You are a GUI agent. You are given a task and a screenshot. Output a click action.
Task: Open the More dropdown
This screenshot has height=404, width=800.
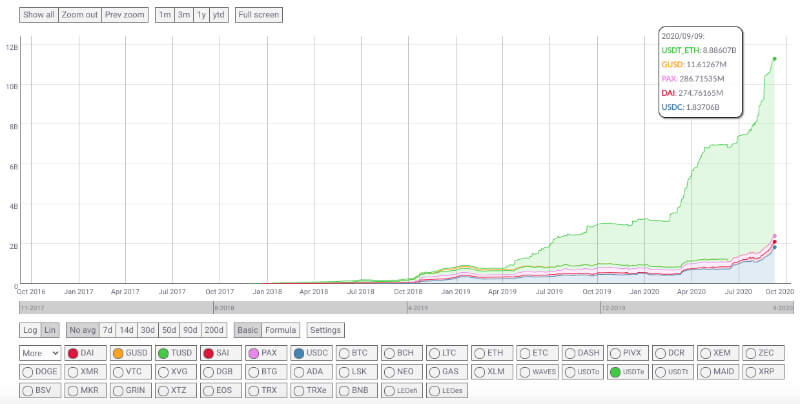39,353
